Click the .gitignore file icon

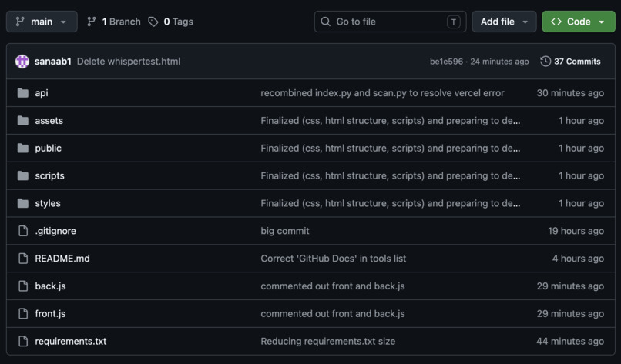(x=23, y=231)
